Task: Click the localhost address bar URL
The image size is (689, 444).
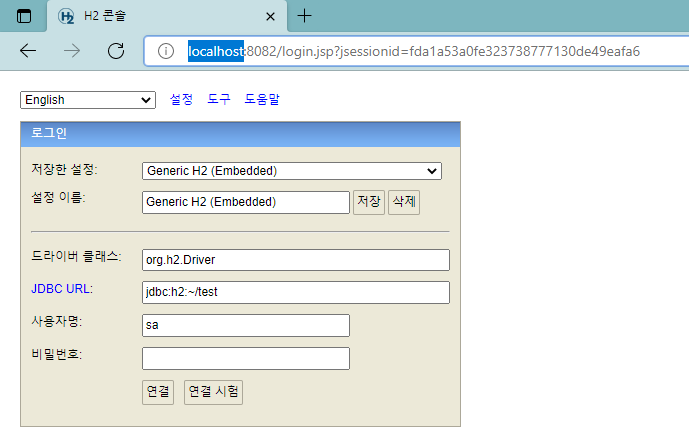Action: [x=413, y=51]
